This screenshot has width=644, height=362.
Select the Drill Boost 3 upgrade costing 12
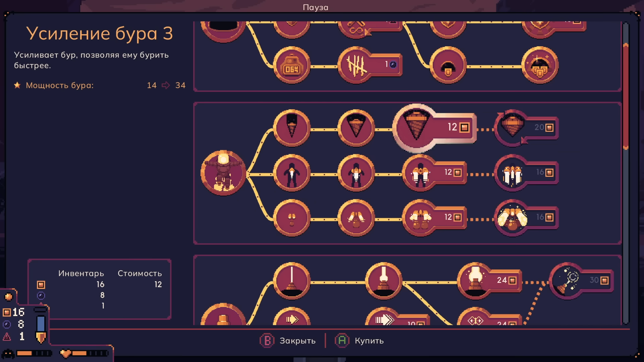coord(434,128)
